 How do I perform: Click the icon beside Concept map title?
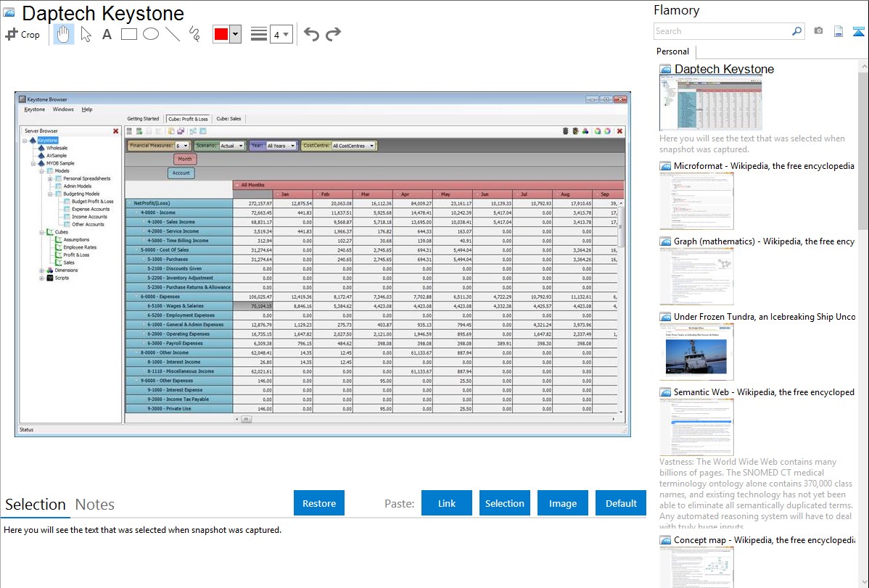coord(665,540)
